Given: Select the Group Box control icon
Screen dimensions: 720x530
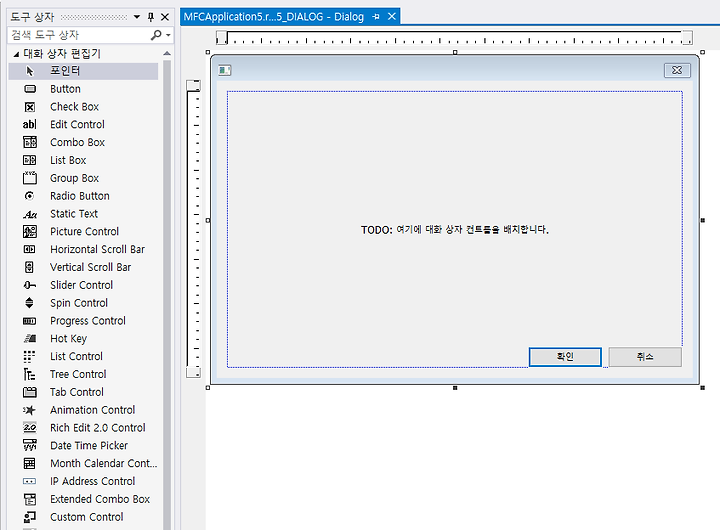Looking at the screenshot, I should coord(30,178).
